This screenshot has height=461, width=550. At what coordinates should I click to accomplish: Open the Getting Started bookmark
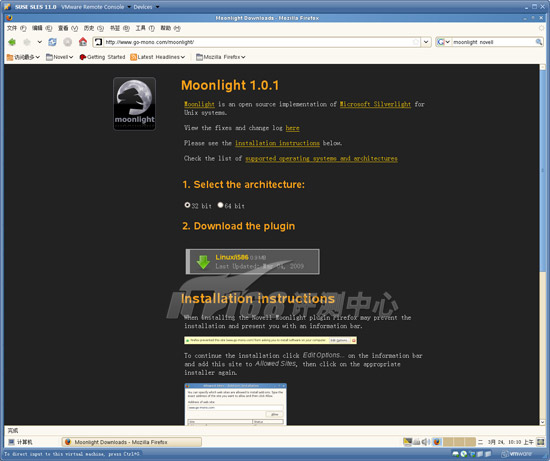click(102, 57)
